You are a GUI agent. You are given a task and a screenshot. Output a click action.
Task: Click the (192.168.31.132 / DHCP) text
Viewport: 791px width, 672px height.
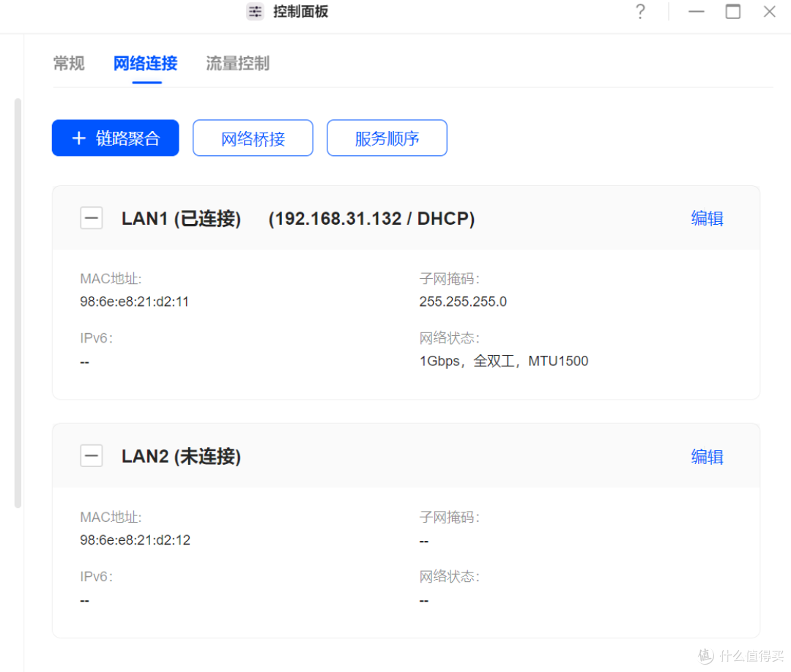point(372,218)
